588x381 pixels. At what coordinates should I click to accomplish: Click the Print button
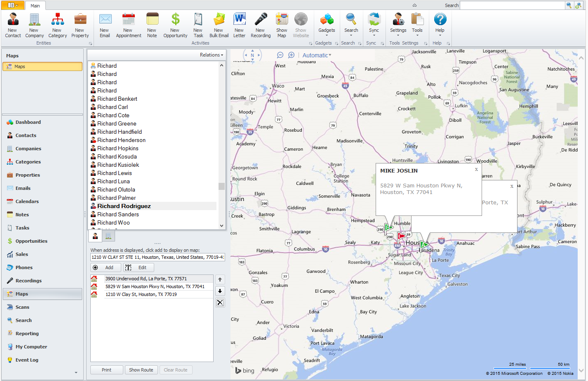point(106,370)
